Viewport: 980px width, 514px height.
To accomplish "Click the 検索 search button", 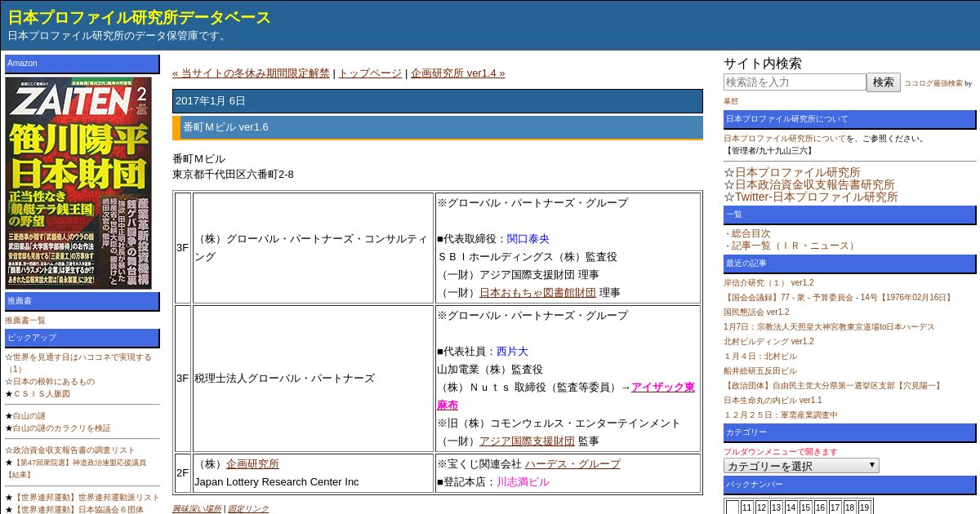I will click(x=884, y=82).
